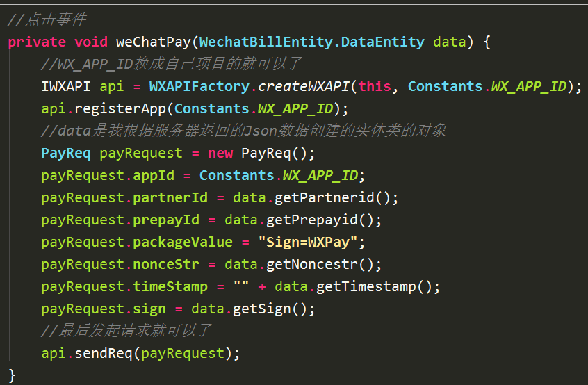
Task: Place cursor on registerApp call
Action: pyautogui.click(x=120, y=109)
